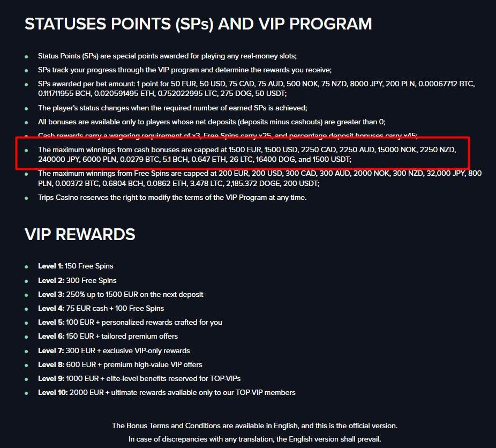
Task: Click Level 6 tailored premium offers line
Action: click(108, 336)
